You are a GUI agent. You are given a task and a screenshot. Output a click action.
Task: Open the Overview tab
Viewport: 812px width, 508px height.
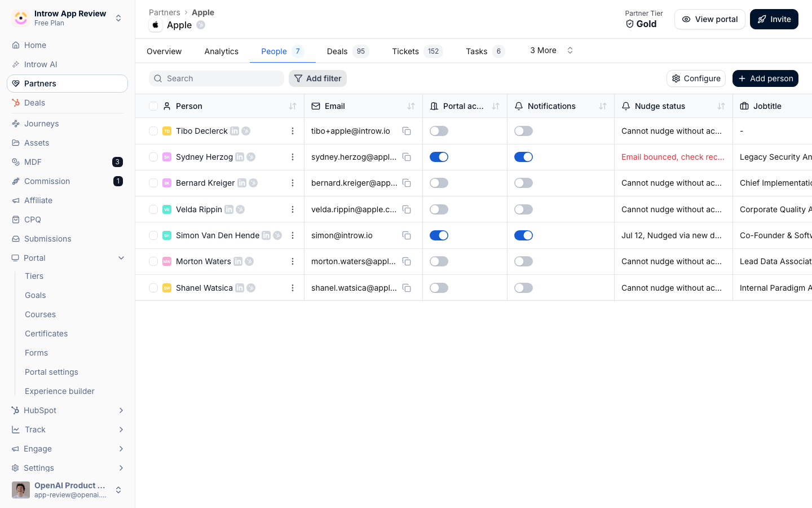click(x=164, y=51)
